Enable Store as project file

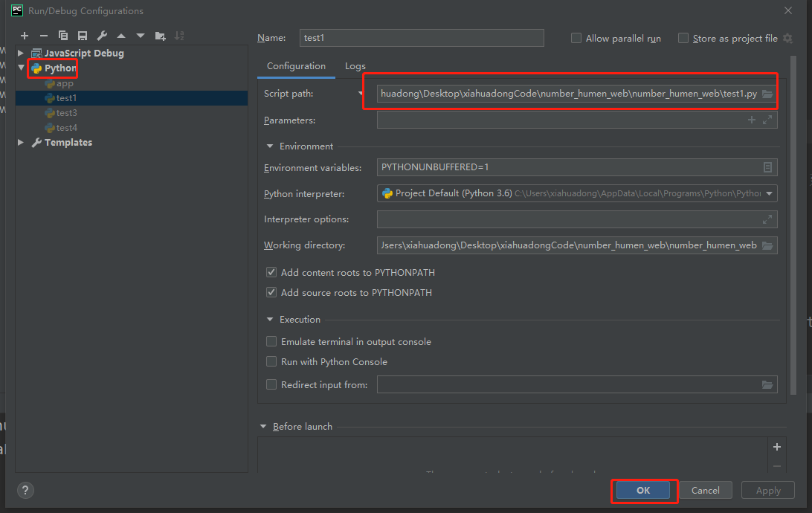tap(683, 39)
